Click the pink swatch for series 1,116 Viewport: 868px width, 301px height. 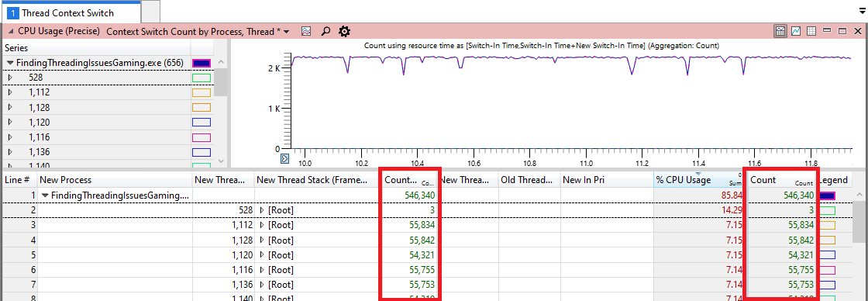[201, 137]
